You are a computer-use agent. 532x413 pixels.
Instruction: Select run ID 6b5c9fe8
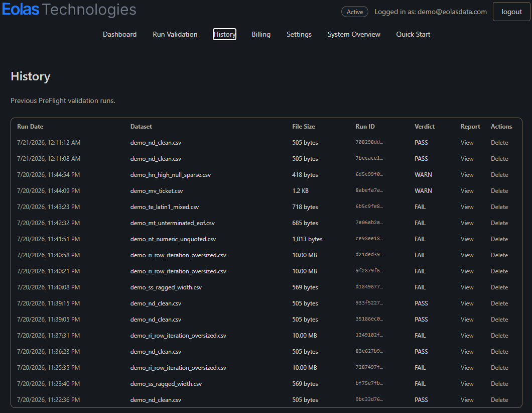[369, 206]
